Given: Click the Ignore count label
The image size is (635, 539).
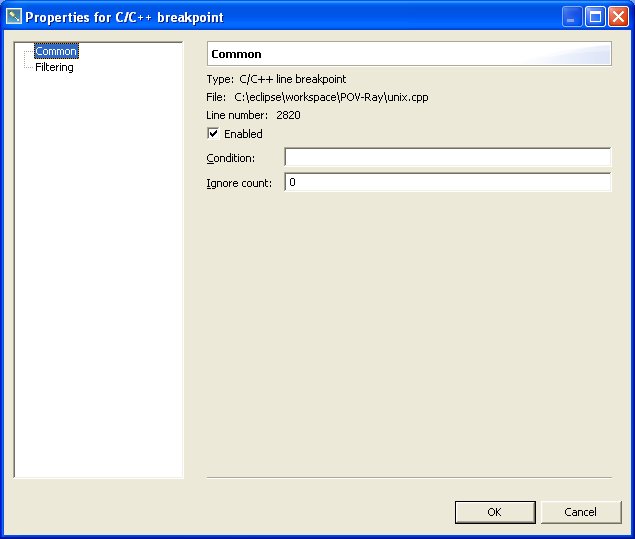Looking at the screenshot, I should 238,183.
